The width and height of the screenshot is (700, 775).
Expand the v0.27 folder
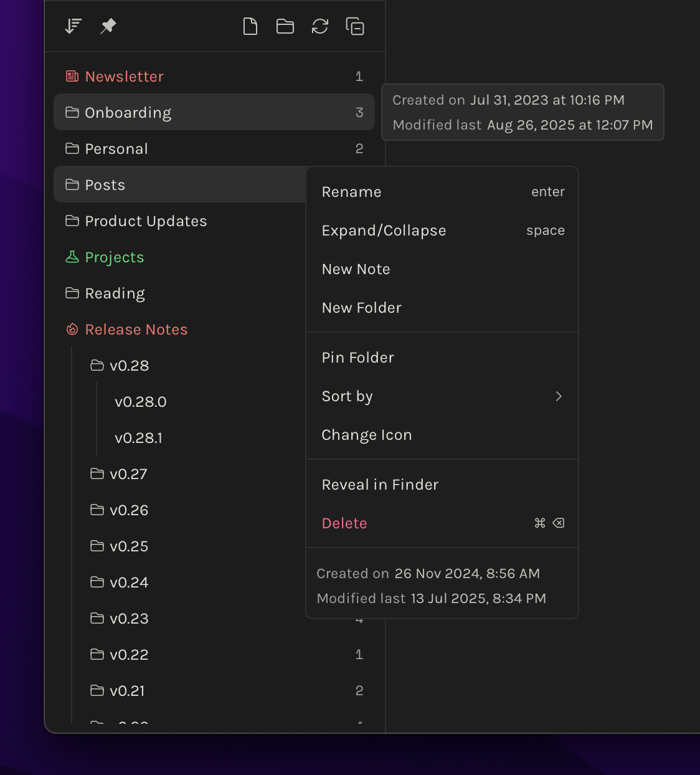coord(129,473)
